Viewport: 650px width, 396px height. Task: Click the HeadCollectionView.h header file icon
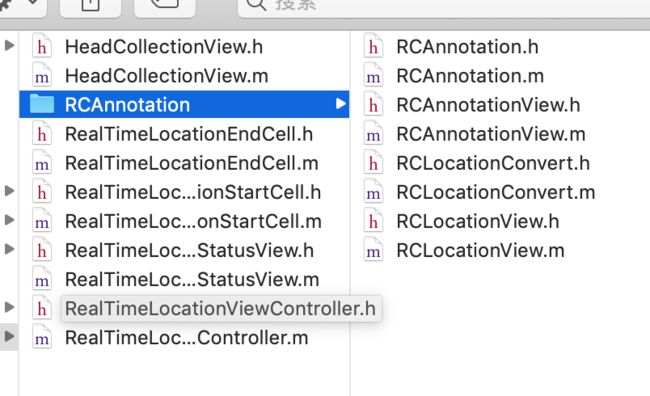[x=41, y=46]
